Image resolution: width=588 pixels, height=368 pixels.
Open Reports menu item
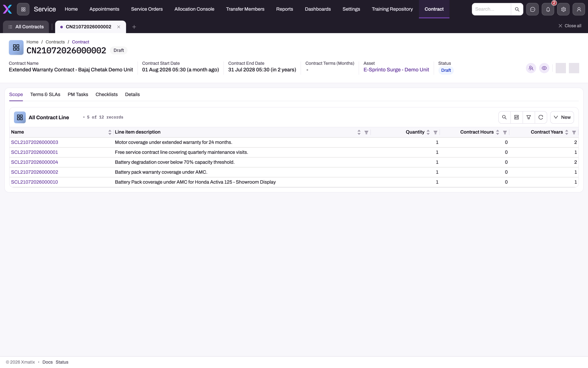tap(284, 9)
